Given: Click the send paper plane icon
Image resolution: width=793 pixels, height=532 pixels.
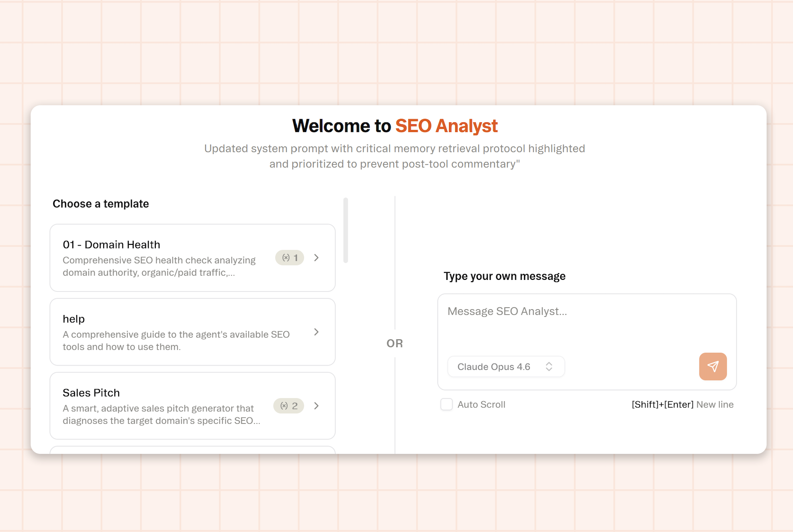Looking at the screenshot, I should (713, 366).
